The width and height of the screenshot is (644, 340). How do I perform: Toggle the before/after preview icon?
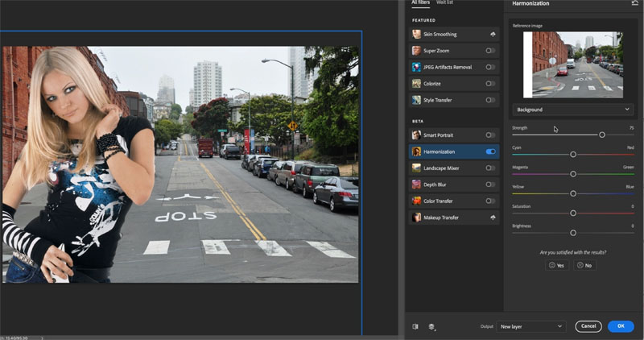click(415, 326)
